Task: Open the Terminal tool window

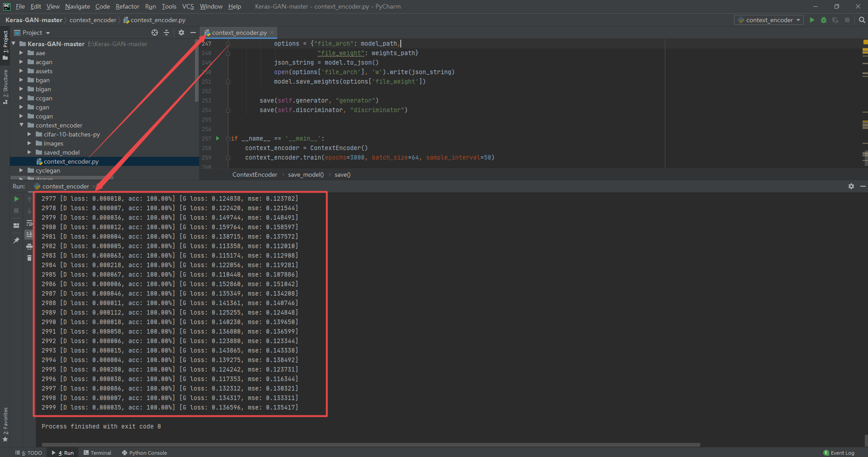Action: (97, 453)
